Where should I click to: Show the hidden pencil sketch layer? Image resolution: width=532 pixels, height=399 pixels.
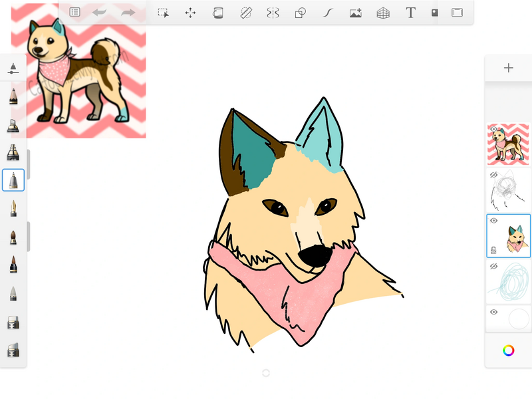(x=494, y=175)
